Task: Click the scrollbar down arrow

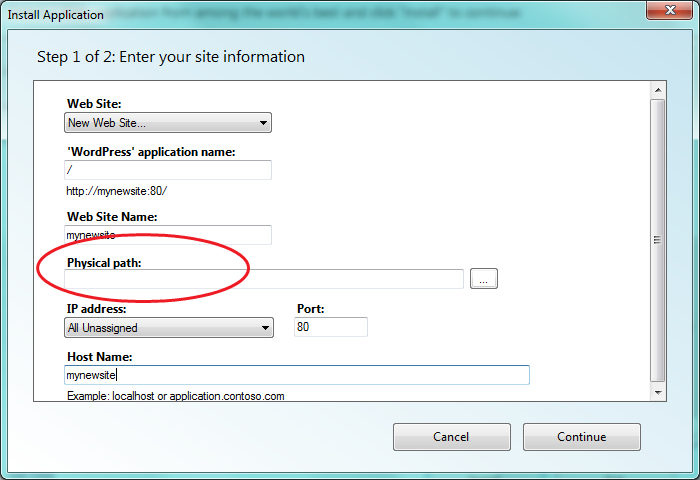Action: (x=658, y=392)
